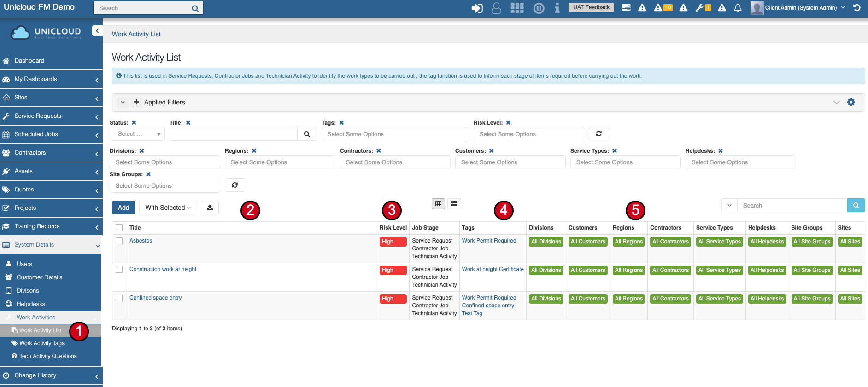Screen dimensions: 868x387
Task: Open the wrench alerts with badge 1
Action: [x=703, y=7]
